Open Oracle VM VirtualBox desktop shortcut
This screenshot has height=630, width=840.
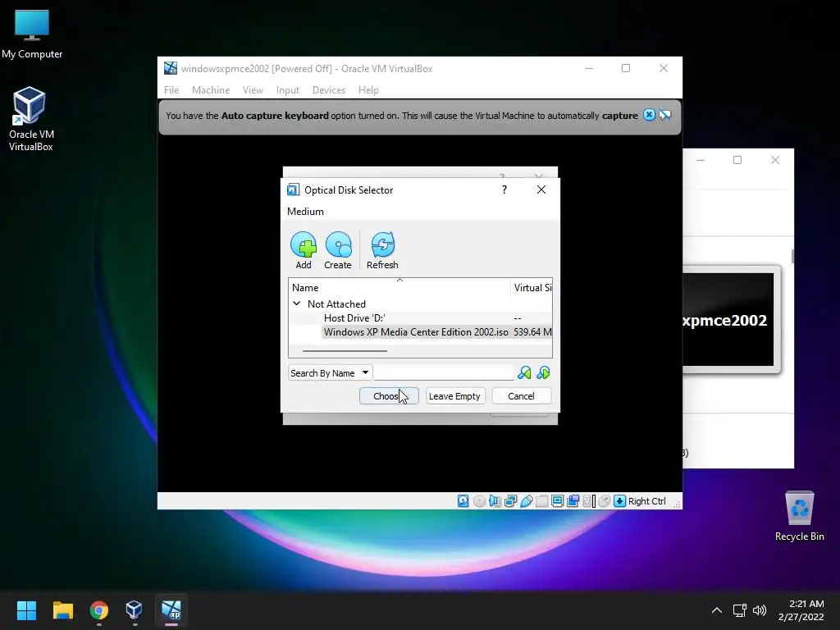(30, 120)
